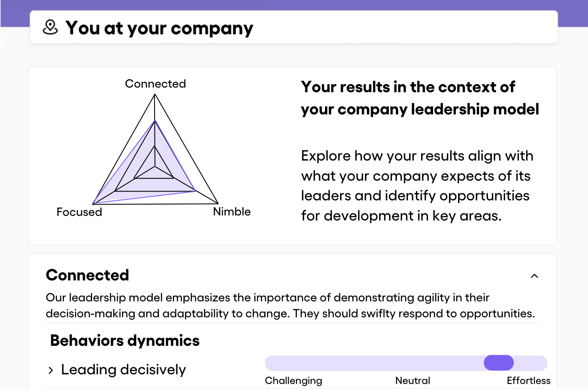Click the Explore how your results paragraph
The width and height of the screenshot is (588, 389).
click(x=417, y=186)
